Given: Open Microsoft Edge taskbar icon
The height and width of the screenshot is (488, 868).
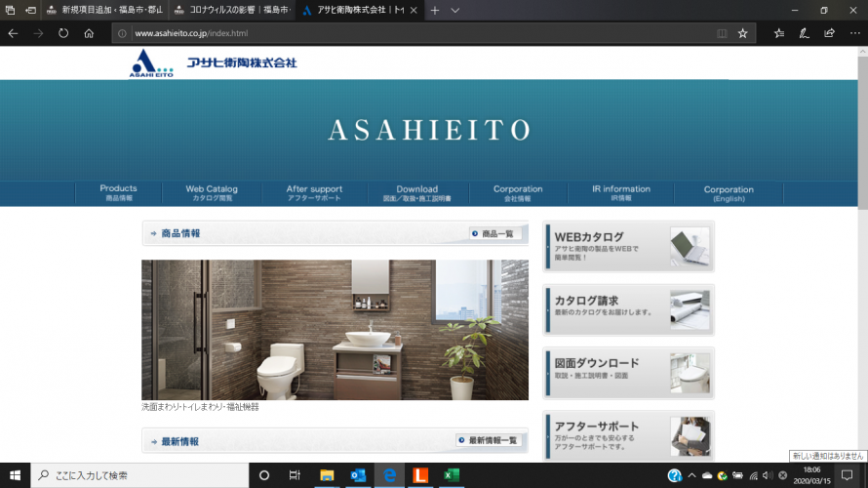Looking at the screenshot, I should (x=389, y=475).
